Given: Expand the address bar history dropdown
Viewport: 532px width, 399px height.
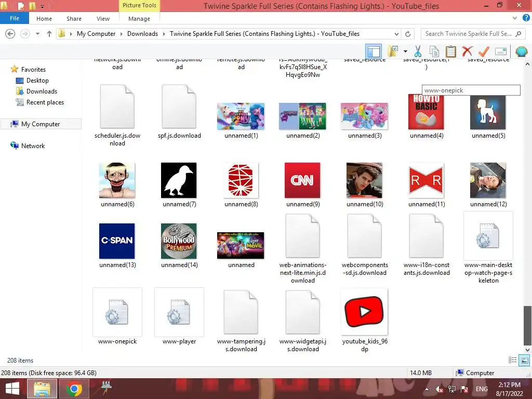Looking at the screenshot, I should (396, 34).
